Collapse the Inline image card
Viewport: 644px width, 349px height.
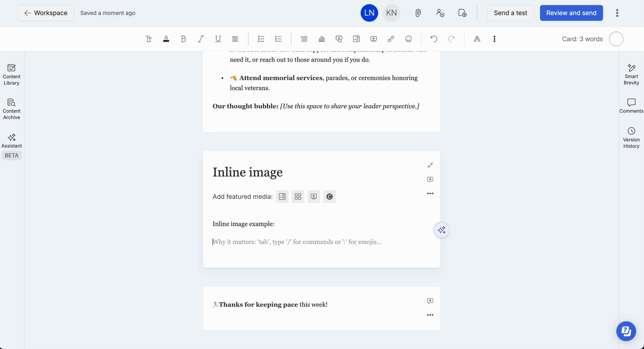[430, 165]
